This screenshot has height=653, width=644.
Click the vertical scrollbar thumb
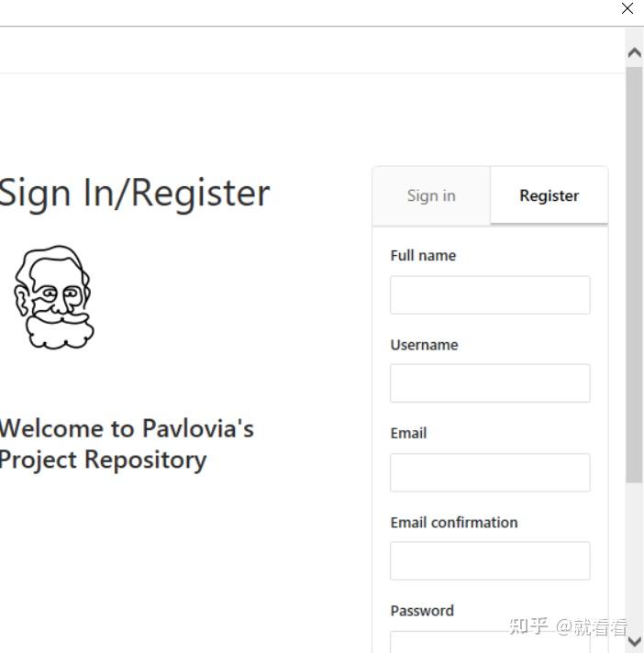(x=634, y=275)
